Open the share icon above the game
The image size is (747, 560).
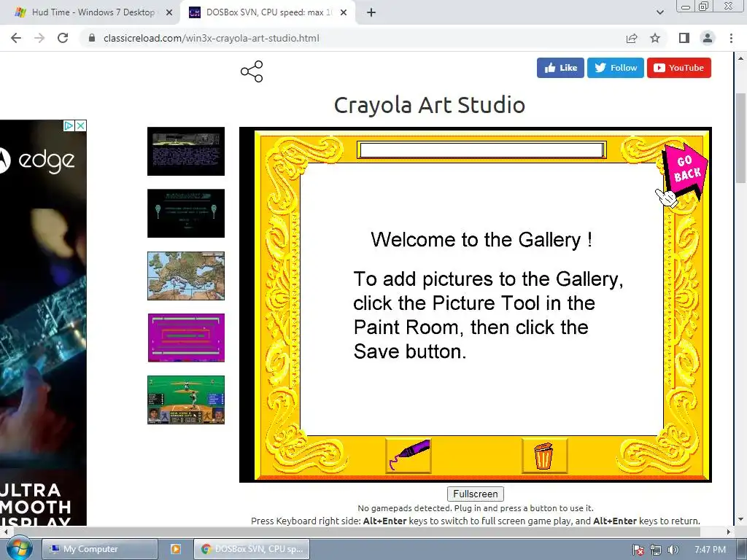(252, 71)
